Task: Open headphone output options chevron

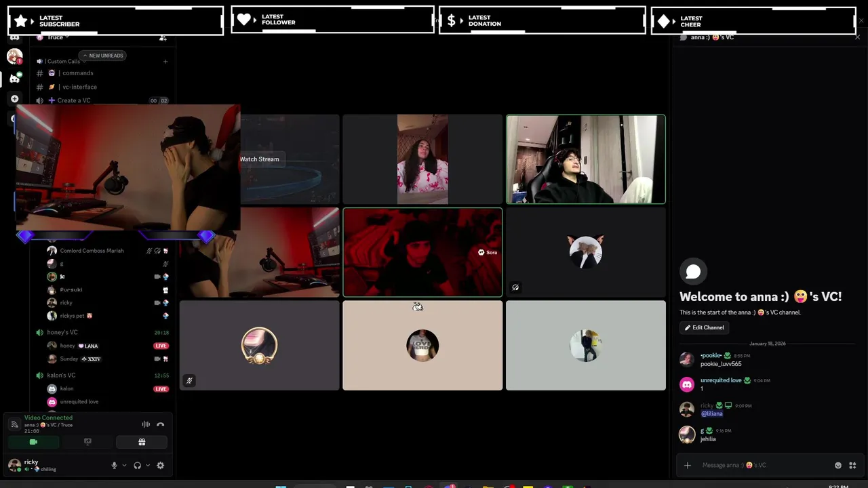Action: 148,466
